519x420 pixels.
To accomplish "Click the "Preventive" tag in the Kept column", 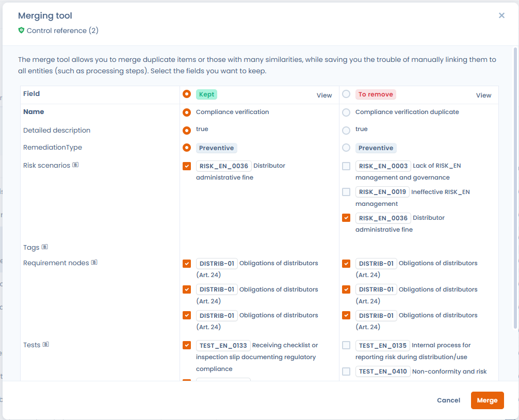I will (x=217, y=148).
